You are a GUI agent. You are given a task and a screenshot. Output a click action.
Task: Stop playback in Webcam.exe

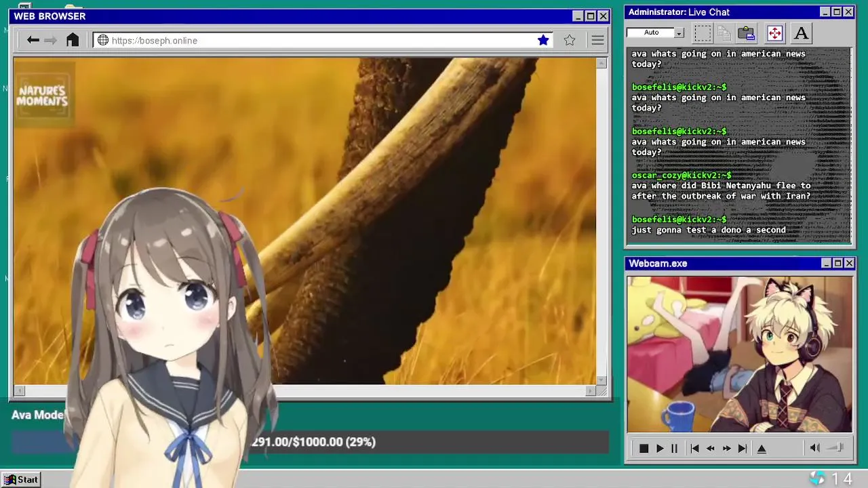(644, 449)
